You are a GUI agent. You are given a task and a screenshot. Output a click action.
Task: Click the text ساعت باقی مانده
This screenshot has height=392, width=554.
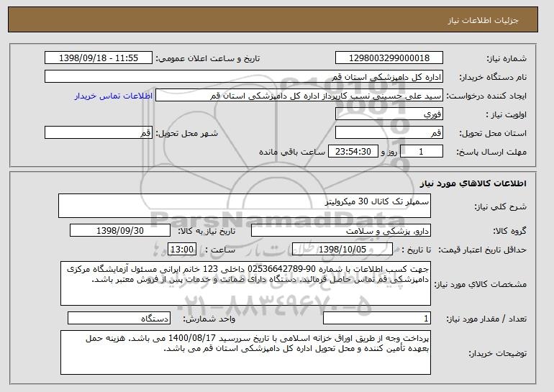tap(292, 152)
